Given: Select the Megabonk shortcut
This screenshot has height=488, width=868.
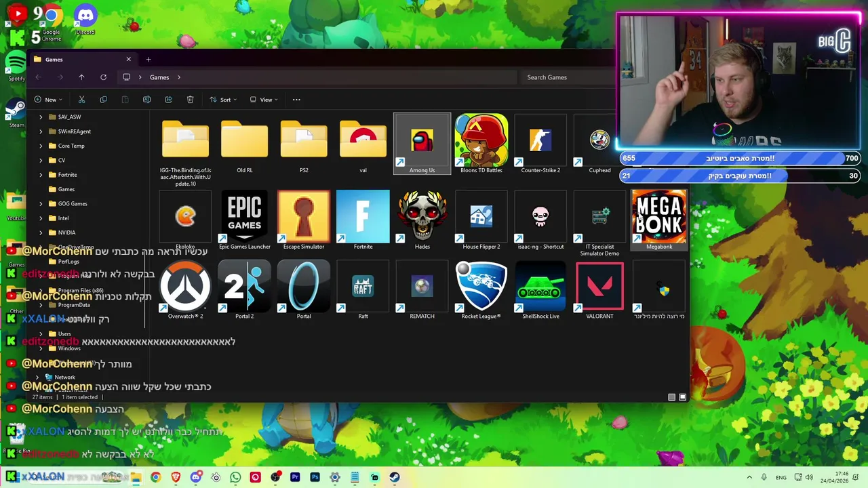Looking at the screenshot, I should coord(659,220).
